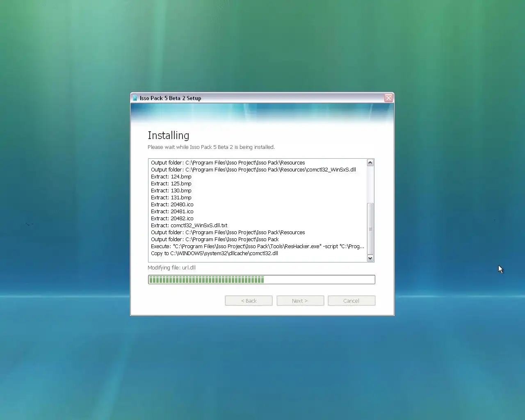Click the window title 'Isso Pack 5 Beta 2 Setup'
This screenshot has height=420, width=525.
click(170, 98)
